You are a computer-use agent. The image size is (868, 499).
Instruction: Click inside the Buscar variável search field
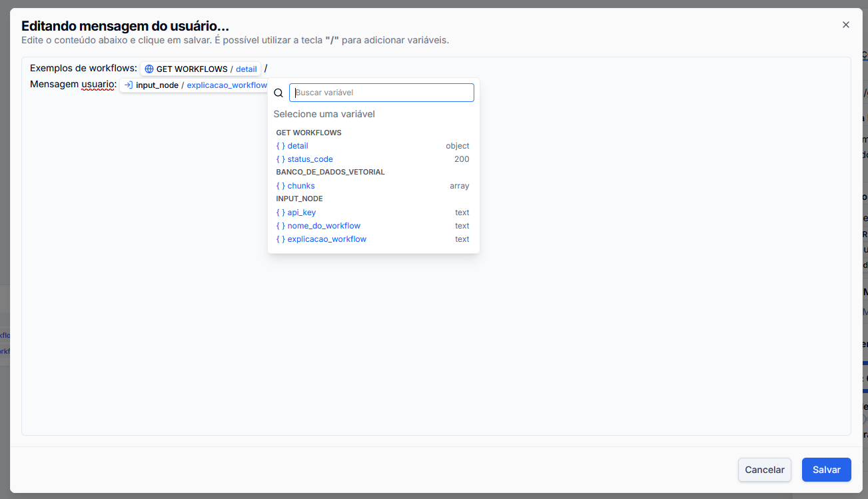point(381,92)
